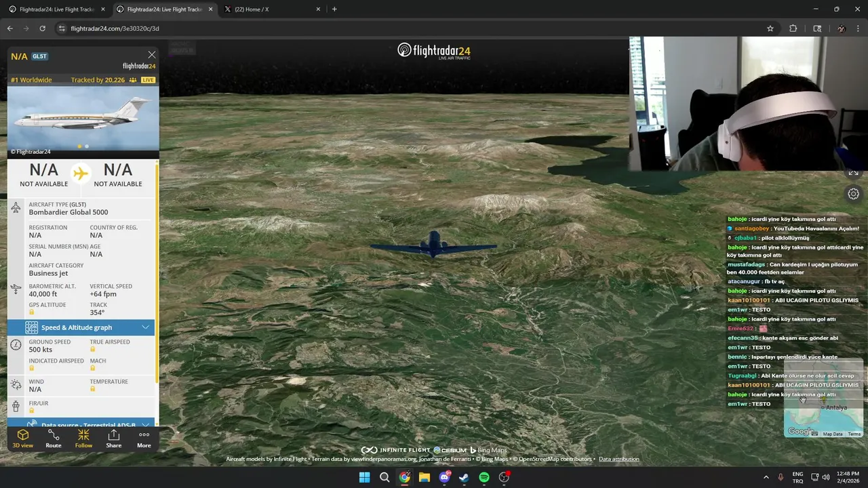
Task: Open the 3D view settings gear
Action: click(853, 194)
